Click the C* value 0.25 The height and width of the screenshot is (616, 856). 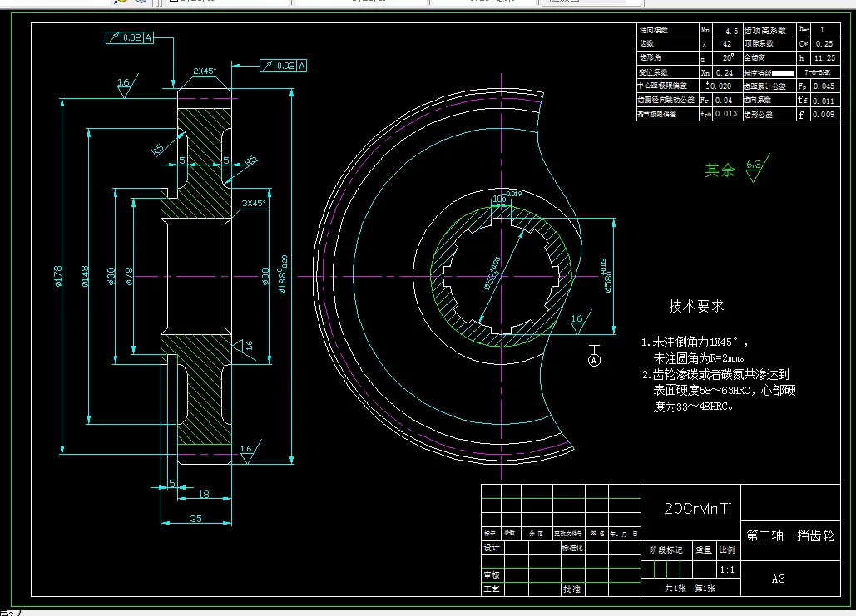[x=824, y=44]
